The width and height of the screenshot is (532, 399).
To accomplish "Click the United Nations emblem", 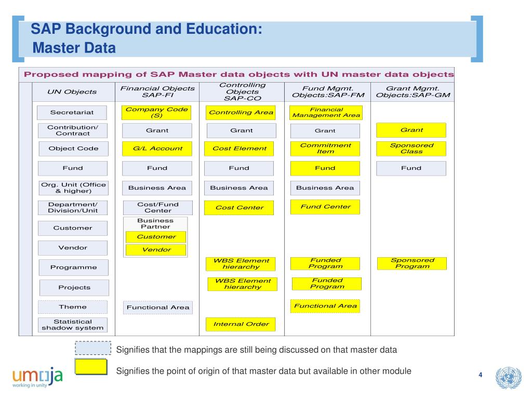I will [x=508, y=378].
